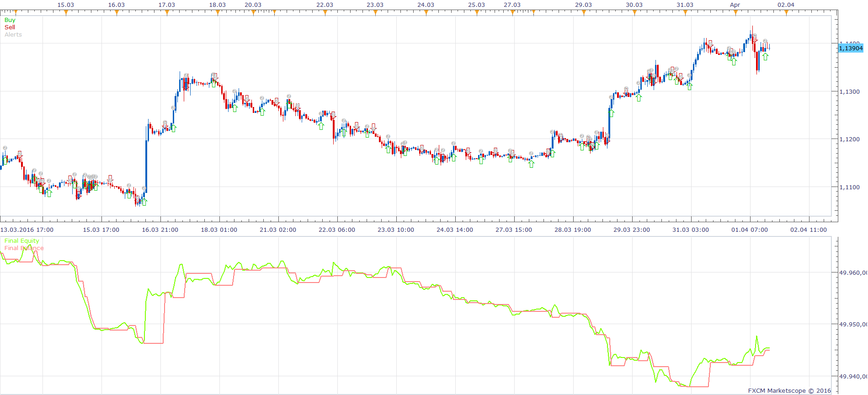Click the orange day marker below 27.03
The image size is (868, 395).
(x=512, y=13)
